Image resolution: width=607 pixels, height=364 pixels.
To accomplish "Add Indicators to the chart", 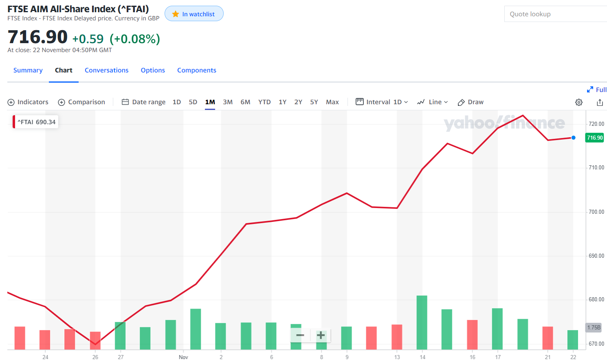I will tap(28, 102).
